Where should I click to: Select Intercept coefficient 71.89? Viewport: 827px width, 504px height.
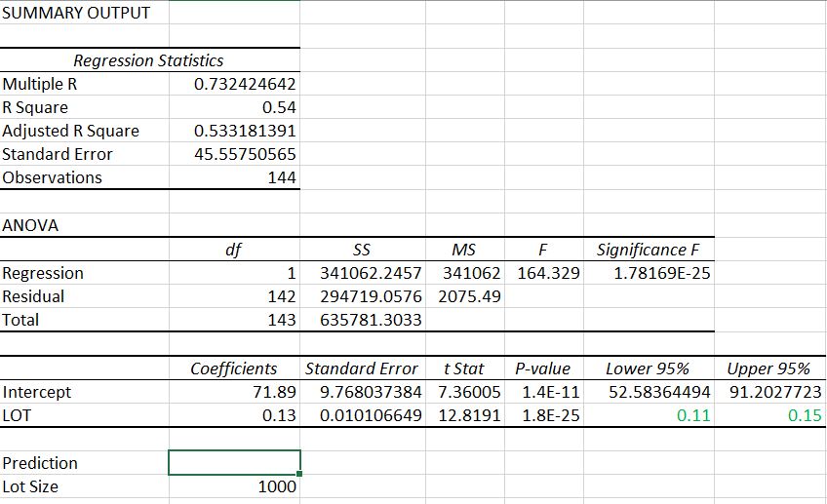pos(274,392)
